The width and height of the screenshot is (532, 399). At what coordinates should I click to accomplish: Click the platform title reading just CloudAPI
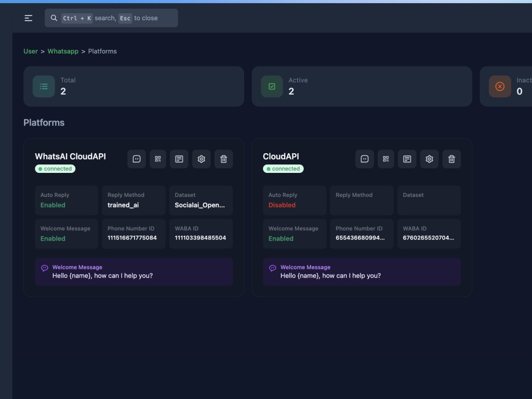(x=281, y=156)
